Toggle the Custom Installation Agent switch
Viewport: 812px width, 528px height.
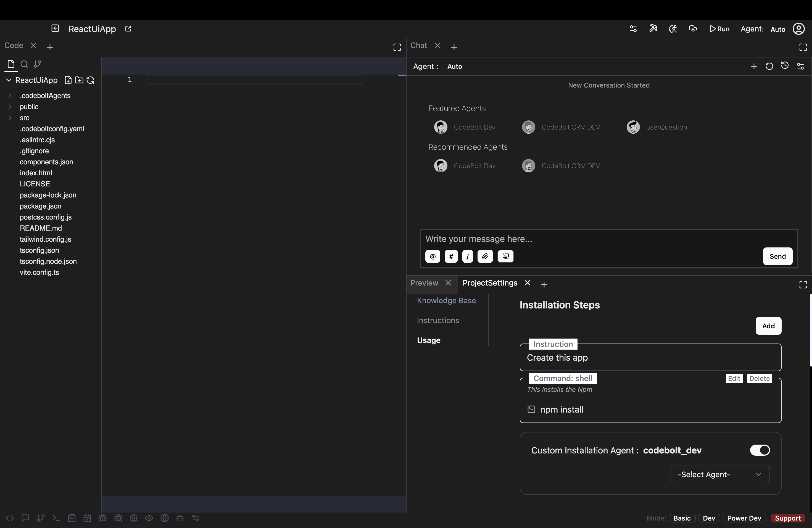[760, 450]
